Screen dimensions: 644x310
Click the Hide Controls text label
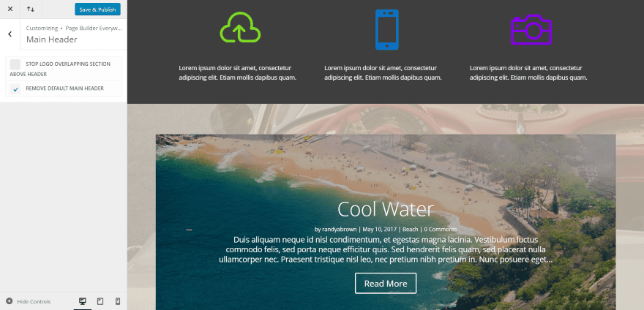pyautogui.click(x=34, y=301)
